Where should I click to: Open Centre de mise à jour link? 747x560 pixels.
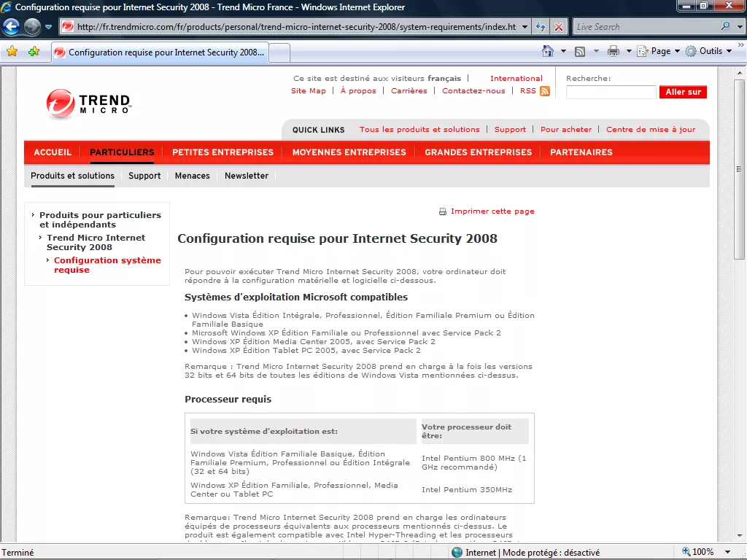tap(650, 130)
